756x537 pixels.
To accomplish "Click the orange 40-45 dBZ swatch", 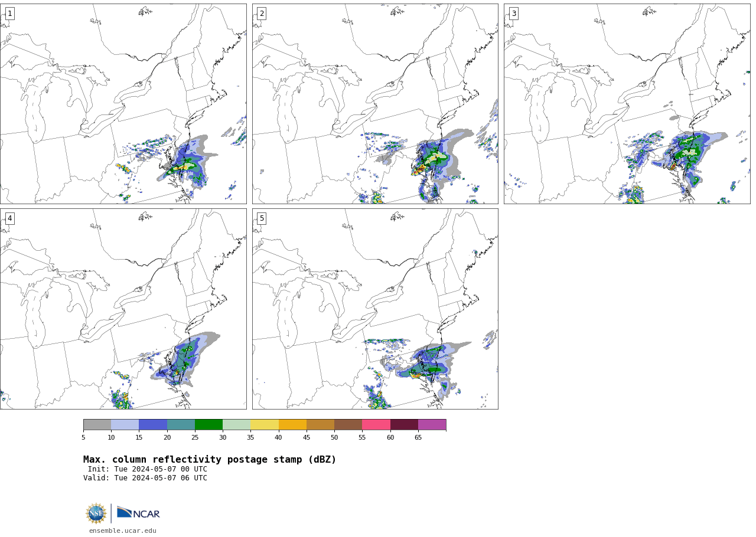I will click(292, 425).
